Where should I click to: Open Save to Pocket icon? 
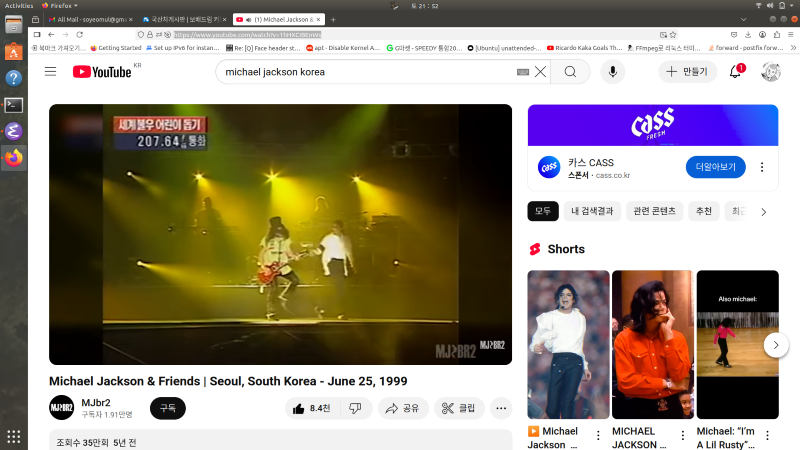pyautogui.click(x=734, y=35)
